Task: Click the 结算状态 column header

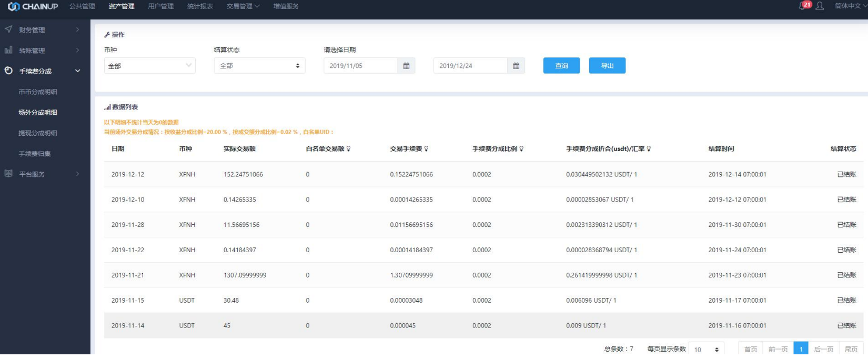Action: 843,149
